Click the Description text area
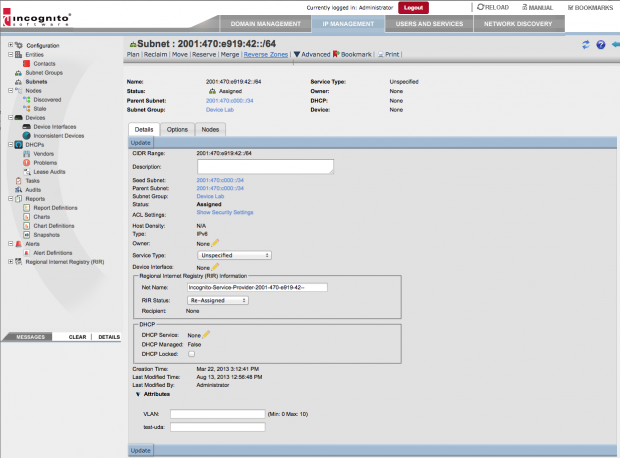620x458 pixels. 265,167
